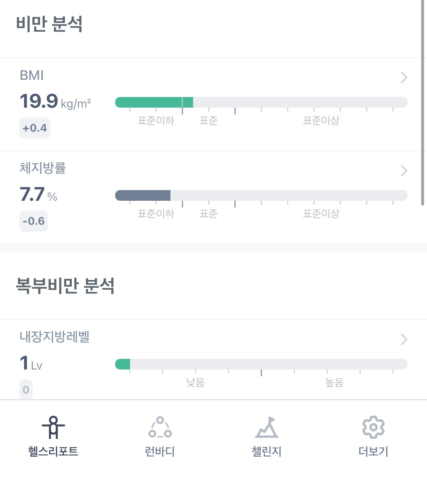Select the 챌린지 tab label

click(x=267, y=451)
